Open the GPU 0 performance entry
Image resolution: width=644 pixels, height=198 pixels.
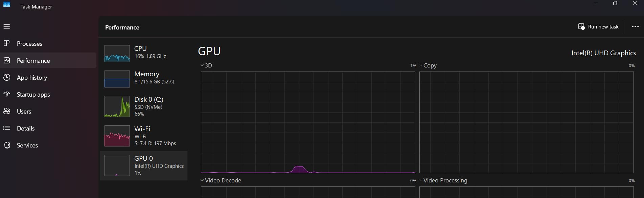144,165
